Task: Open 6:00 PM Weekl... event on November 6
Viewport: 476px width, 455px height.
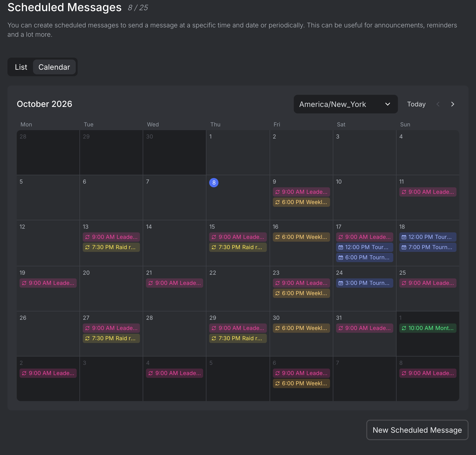Action: point(301,383)
